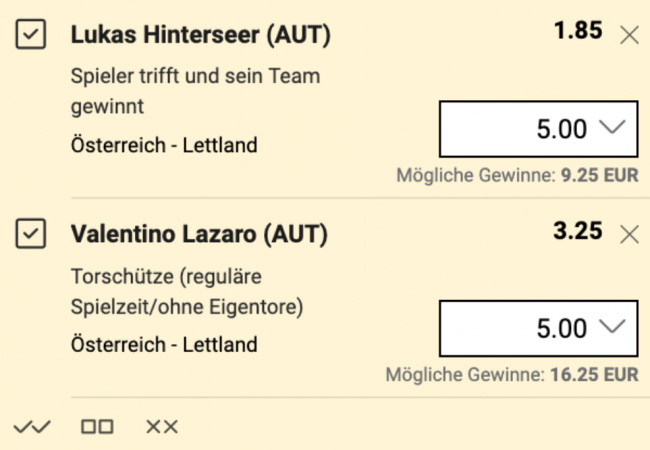Remove the Lukas Hinterseer bet with X
650x450 pixels.
[629, 36]
